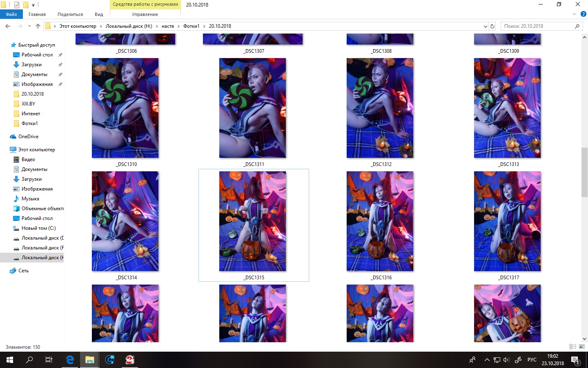Click the file name _DSC1308

381,51
